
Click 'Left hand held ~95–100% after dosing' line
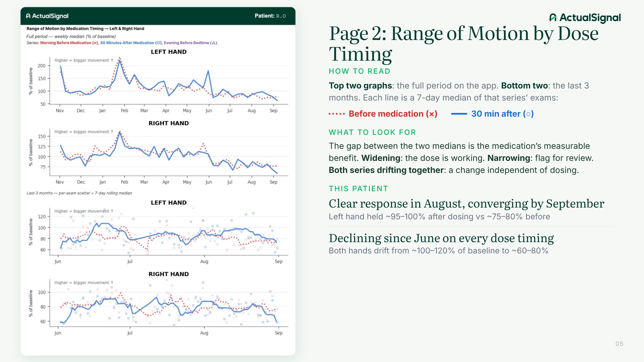point(439,217)
